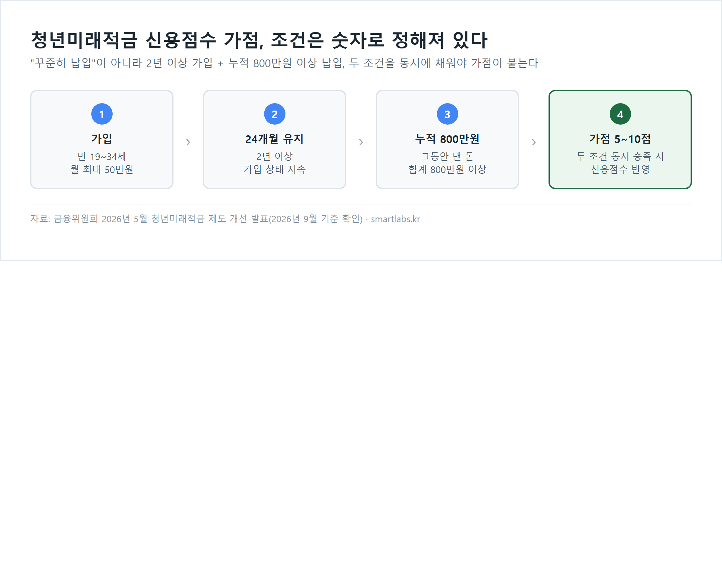Click the chevron before the 가점 5~10점 card
Viewport: 722px width, 588px height.
click(533, 142)
